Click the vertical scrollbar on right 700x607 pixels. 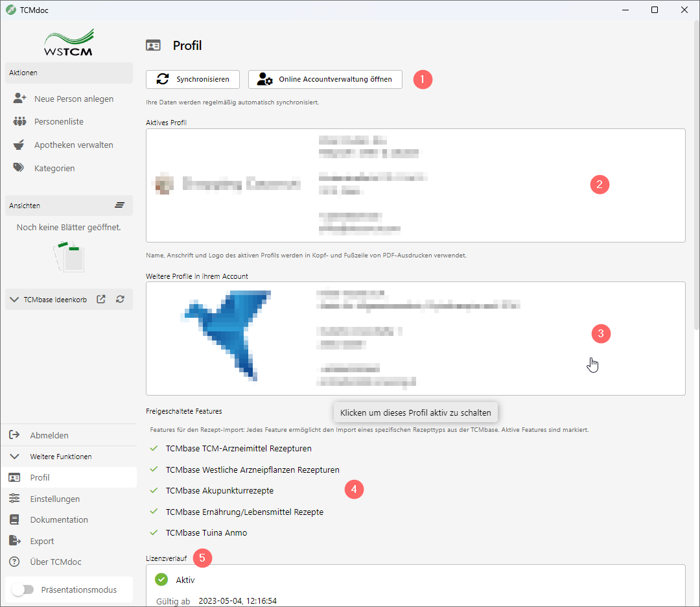click(x=696, y=162)
